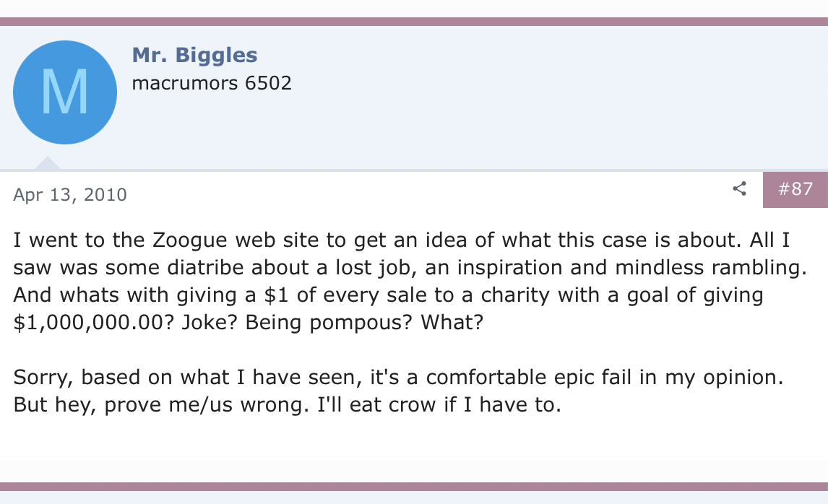Click the small pointer arrow beneath the avatar

point(48,164)
